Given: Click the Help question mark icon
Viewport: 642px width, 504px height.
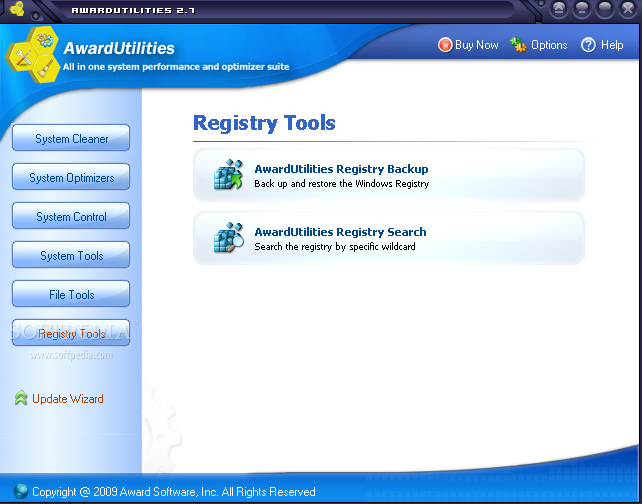Looking at the screenshot, I should pyautogui.click(x=588, y=45).
